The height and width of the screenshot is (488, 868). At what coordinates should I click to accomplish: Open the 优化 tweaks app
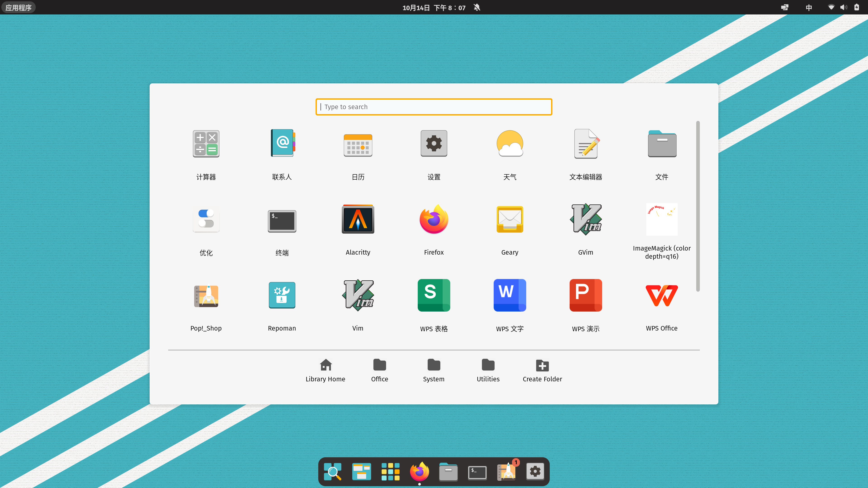pyautogui.click(x=206, y=219)
